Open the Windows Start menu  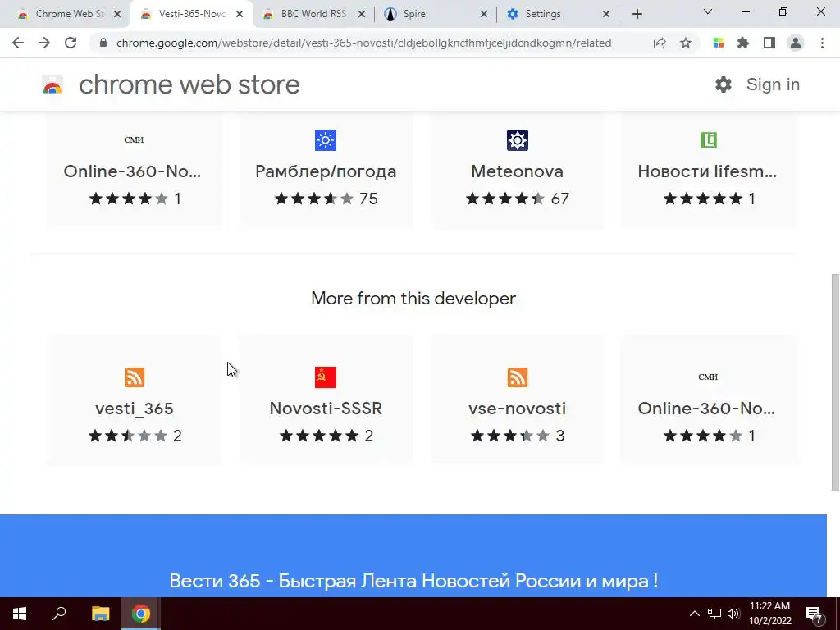click(x=20, y=614)
